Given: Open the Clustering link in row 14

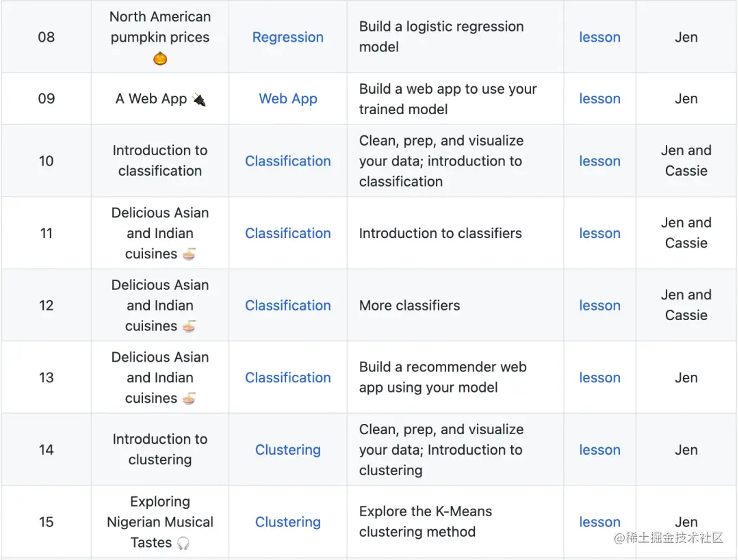Looking at the screenshot, I should point(287,449).
